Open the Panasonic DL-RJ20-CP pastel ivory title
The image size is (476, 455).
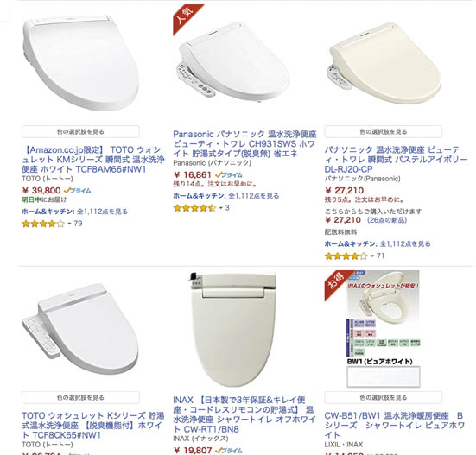click(x=396, y=159)
